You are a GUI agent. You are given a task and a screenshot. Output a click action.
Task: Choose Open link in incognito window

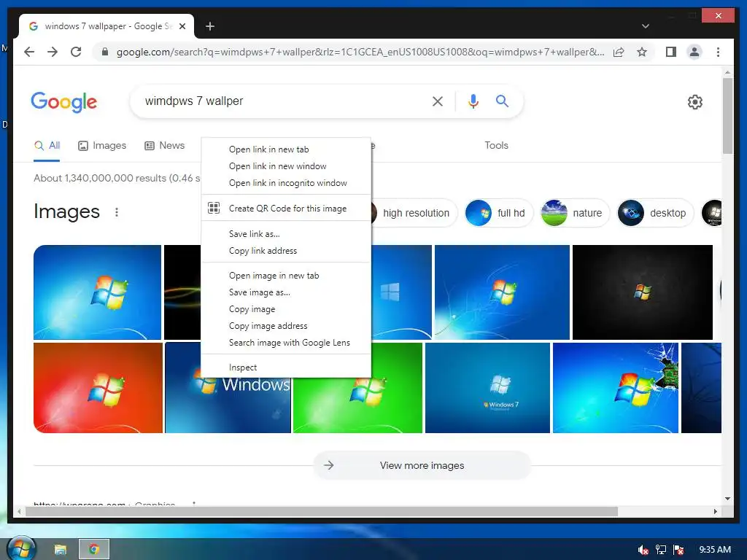286,183
